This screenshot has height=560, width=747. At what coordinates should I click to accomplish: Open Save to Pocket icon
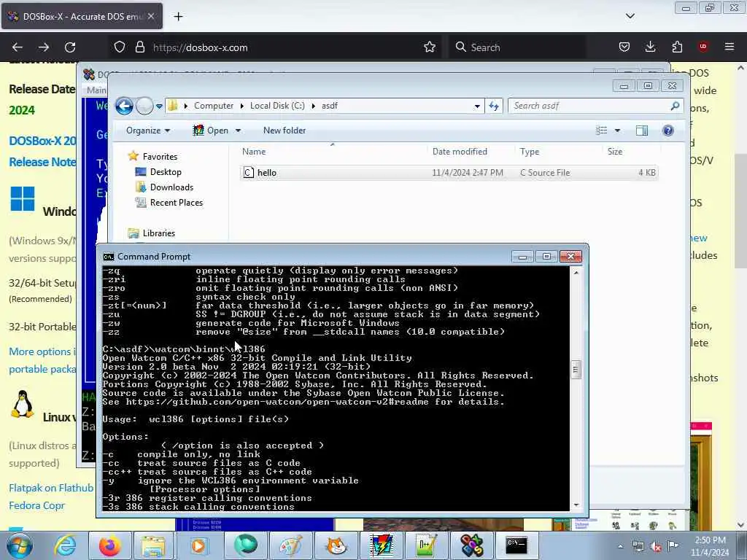pos(624,47)
